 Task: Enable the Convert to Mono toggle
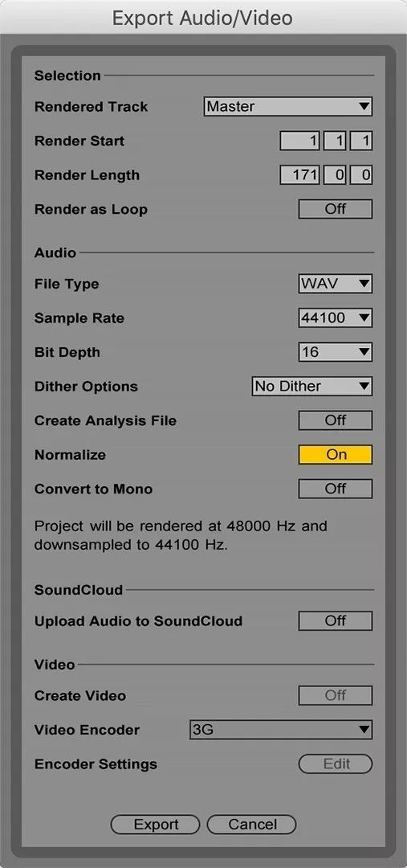tap(335, 489)
